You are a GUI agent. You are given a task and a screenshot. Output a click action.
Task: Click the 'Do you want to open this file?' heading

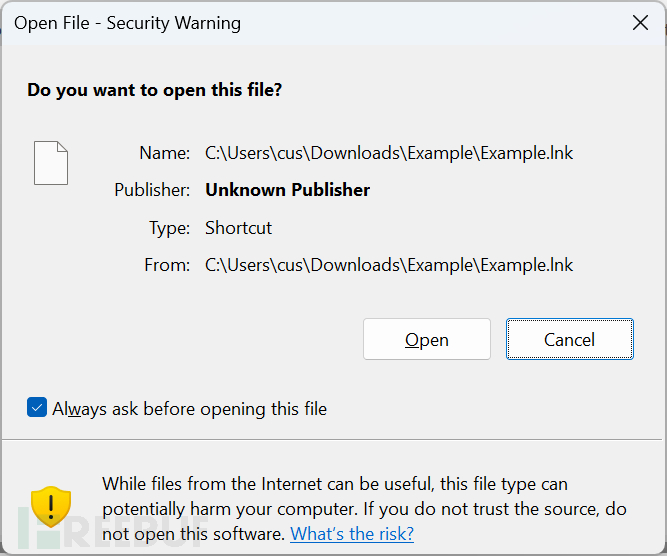(155, 90)
